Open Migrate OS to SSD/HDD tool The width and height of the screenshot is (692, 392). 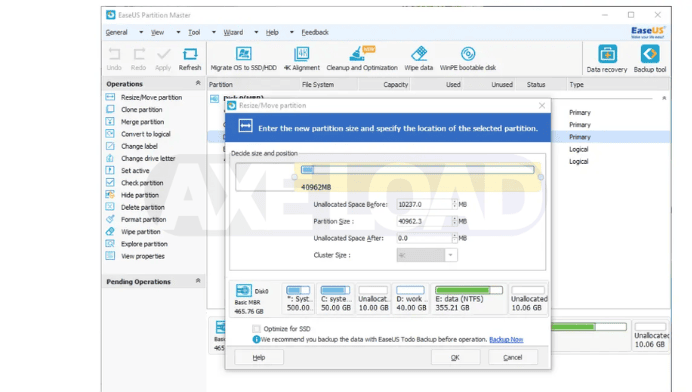click(x=244, y=59)
